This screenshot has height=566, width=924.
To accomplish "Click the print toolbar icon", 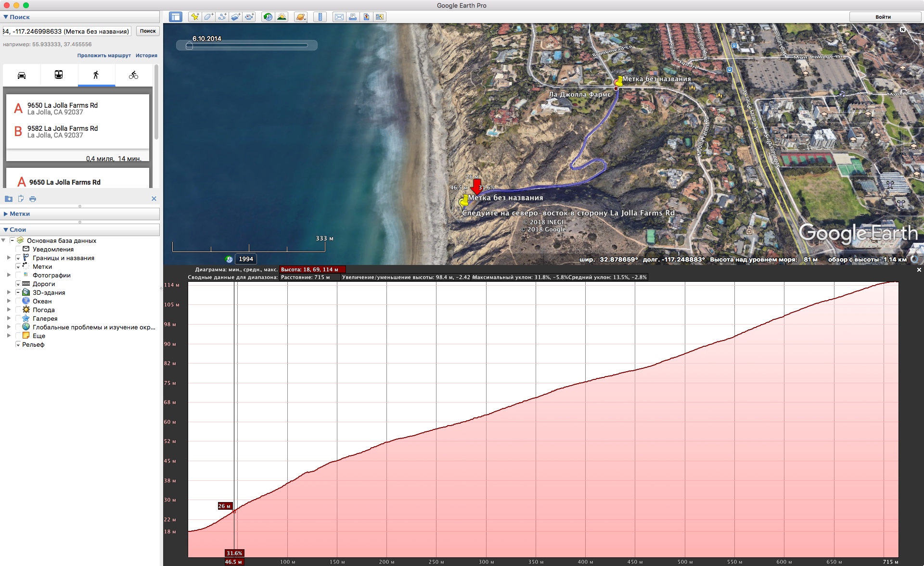I will coord(353,17).
